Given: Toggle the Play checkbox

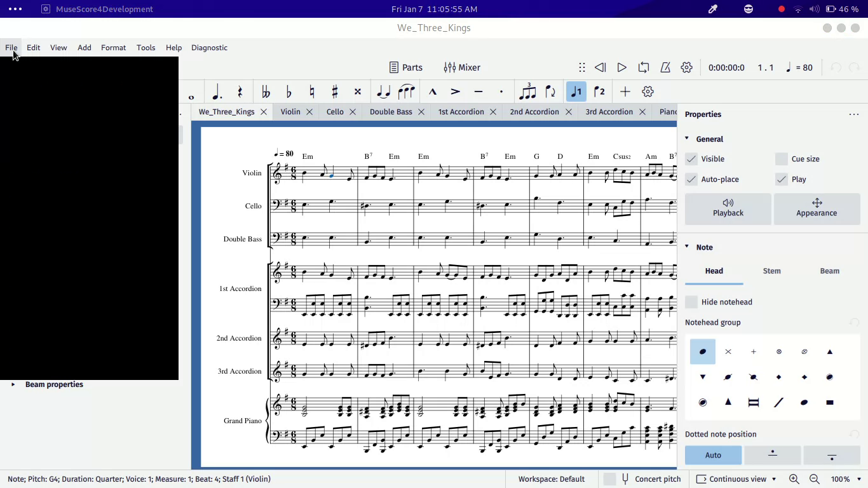Looking at the screenshot, I should pos(782,179).
